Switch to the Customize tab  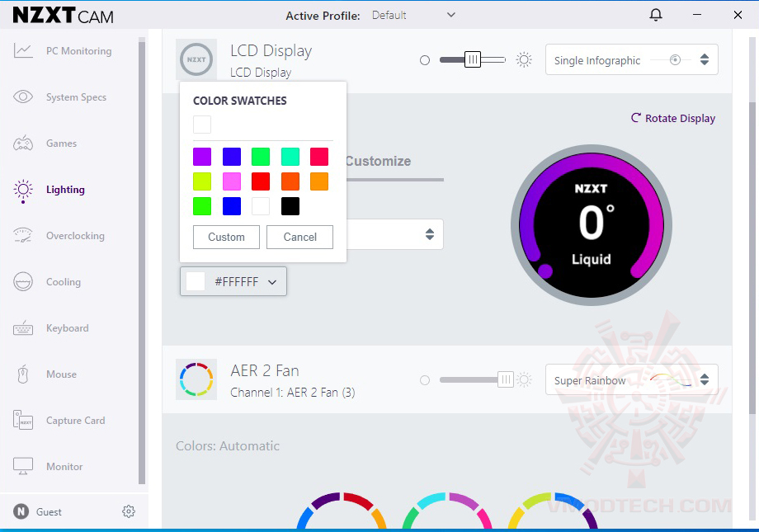click(x=378, y=161)
